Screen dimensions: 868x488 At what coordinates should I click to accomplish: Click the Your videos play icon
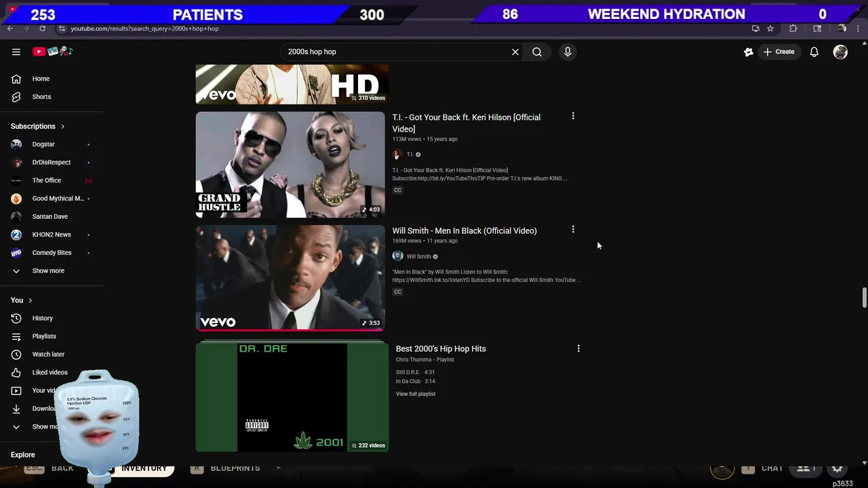point(16,390)
